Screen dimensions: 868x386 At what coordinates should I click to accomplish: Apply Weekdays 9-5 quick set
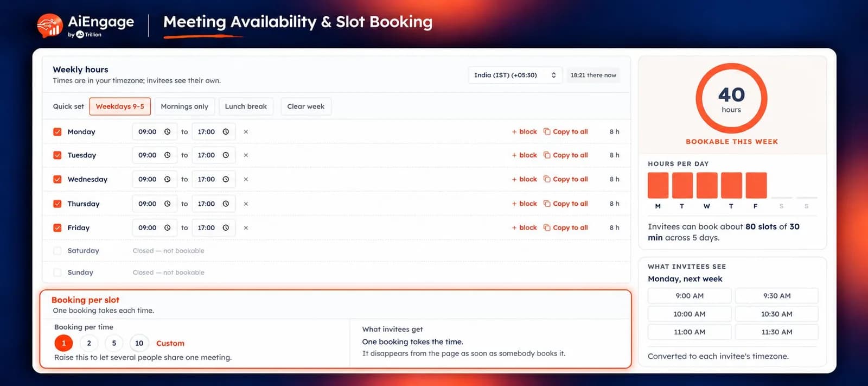(120, 106)
